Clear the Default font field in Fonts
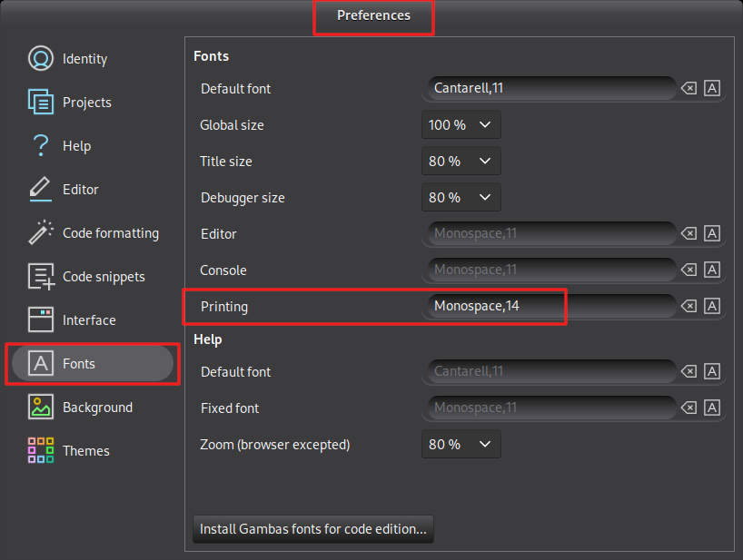The height and width of the screenshot is (560, 743). pos(689,88)
